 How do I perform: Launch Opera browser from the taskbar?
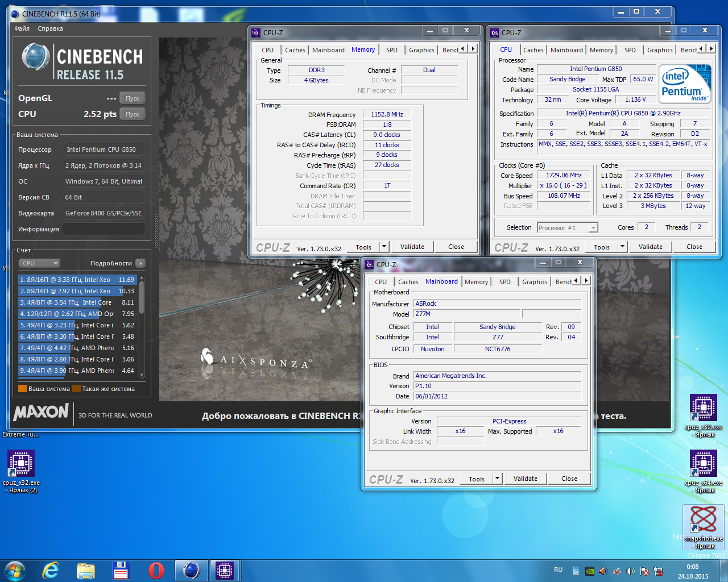point(156,570)
